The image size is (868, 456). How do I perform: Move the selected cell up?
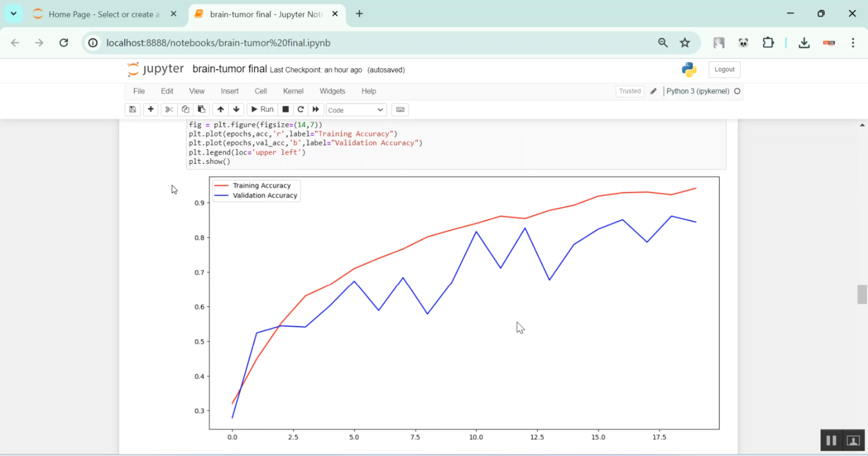coord(220,109)
